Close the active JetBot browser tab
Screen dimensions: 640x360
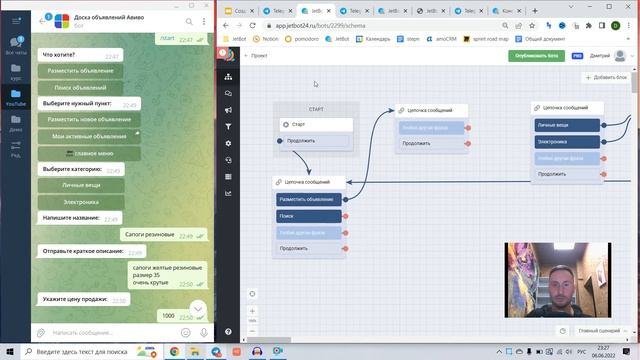329,11
